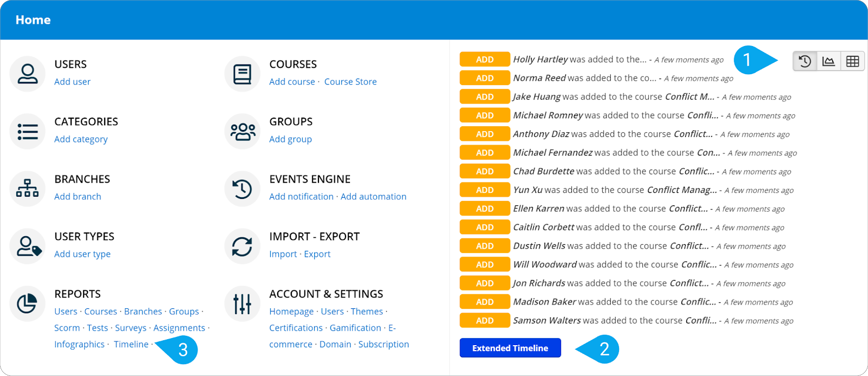Open the Gamification settings link

[x=355, y=328]
